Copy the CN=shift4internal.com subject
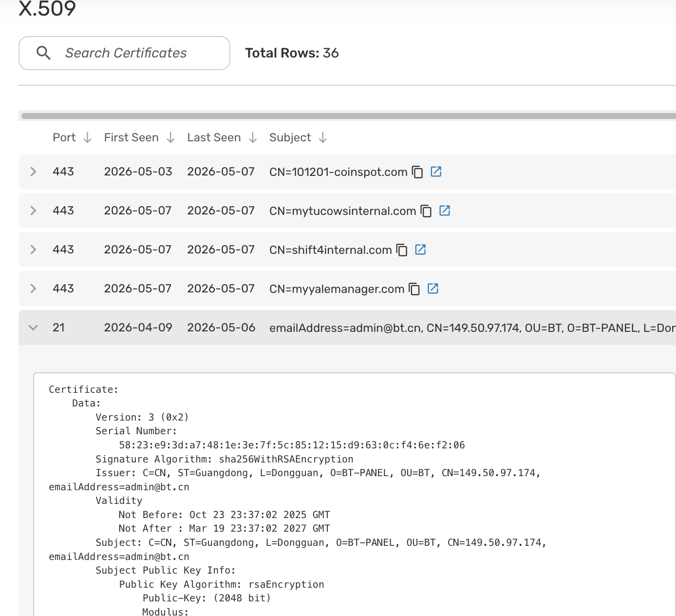 [x=402, y=250]
